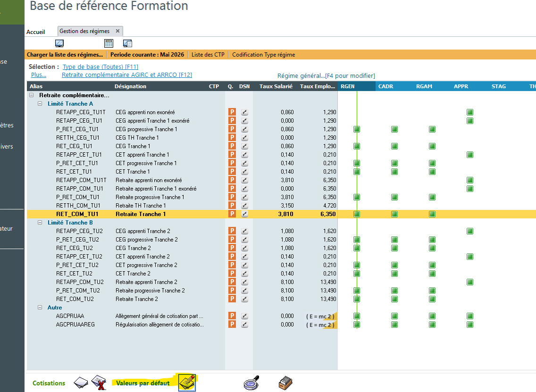Select the RGEN column header
Screen dimensions: 536x392
[357, 86]
